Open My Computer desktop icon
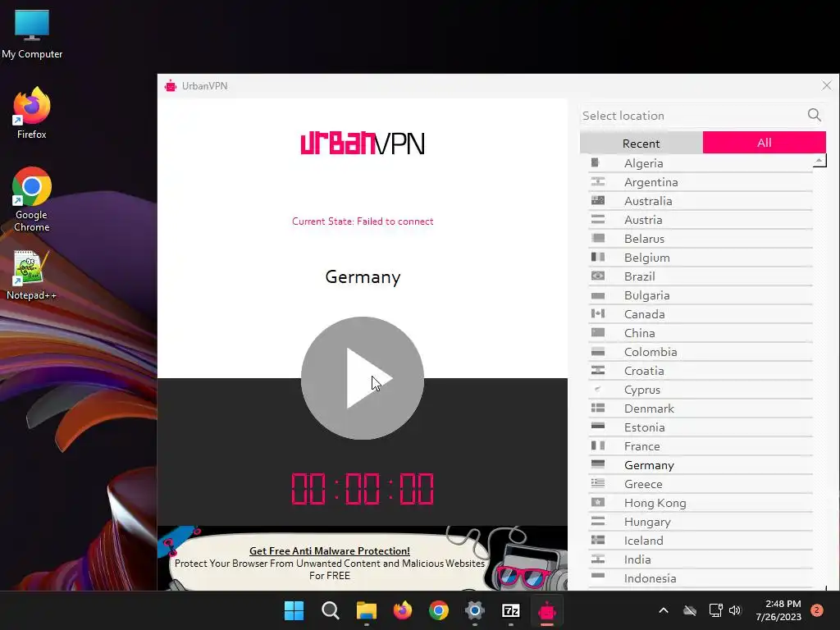 click(32, 34)
